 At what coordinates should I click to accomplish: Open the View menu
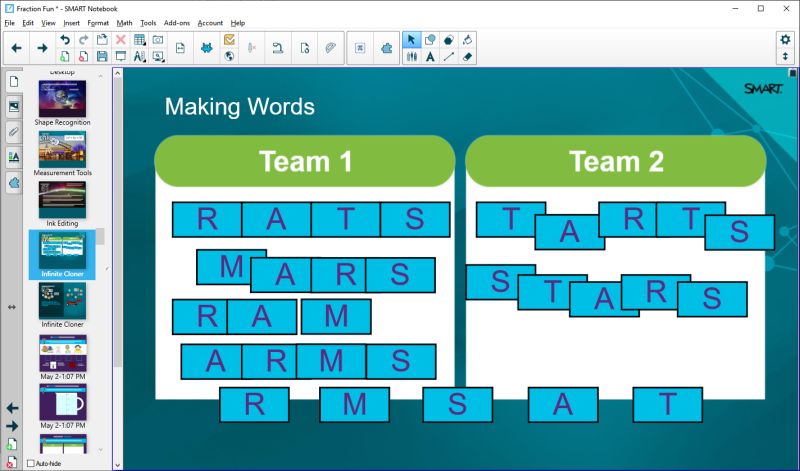pyautogui.click(x=48, y=23)
